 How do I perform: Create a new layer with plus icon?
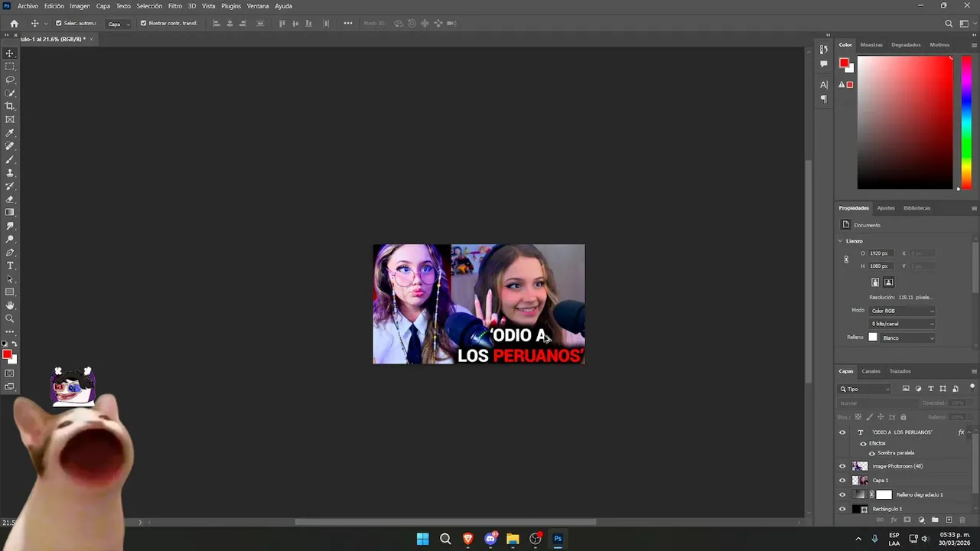tap(949, 520)
